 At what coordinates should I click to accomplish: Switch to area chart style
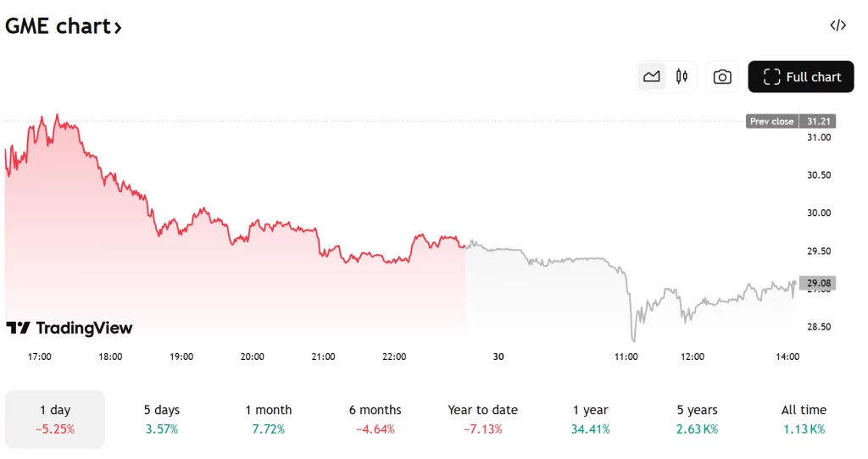coord(651,77)
